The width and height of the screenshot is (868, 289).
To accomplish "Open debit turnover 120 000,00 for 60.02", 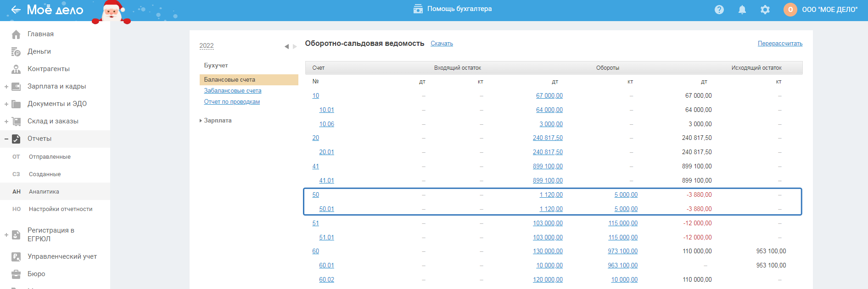I will [548, 280].
